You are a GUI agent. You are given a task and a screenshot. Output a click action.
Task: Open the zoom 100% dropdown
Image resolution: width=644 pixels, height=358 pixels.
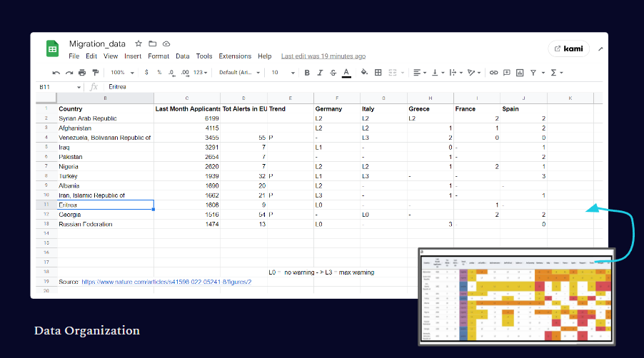(x=121, y=73)
